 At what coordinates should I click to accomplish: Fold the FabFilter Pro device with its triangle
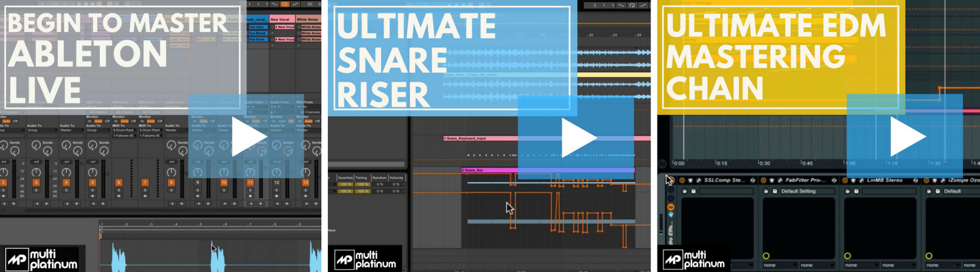point(772,180)
